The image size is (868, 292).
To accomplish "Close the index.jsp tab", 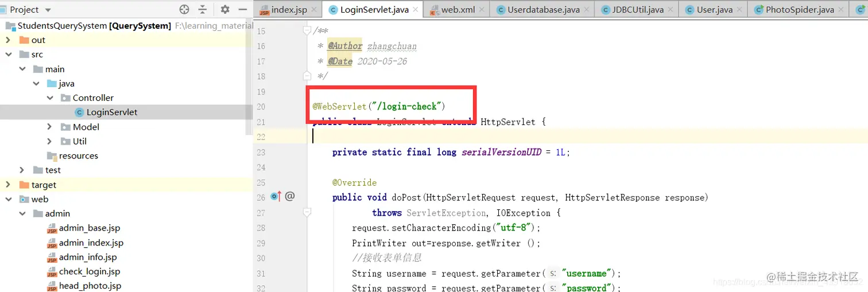I will 315,10.
